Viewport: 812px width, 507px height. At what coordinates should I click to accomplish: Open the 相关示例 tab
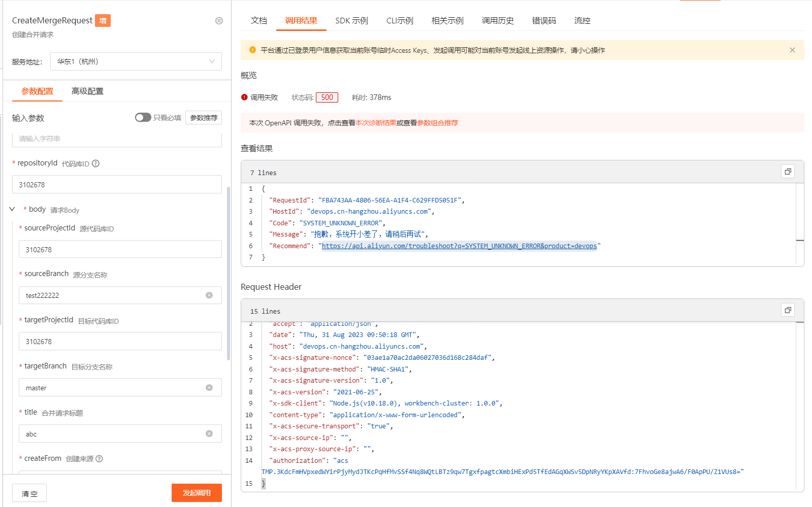coord(447,21)
